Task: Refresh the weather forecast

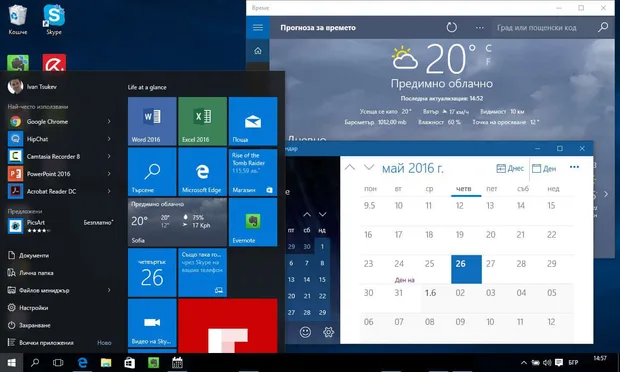Action: pyautogui.click(x=452, y=27)
